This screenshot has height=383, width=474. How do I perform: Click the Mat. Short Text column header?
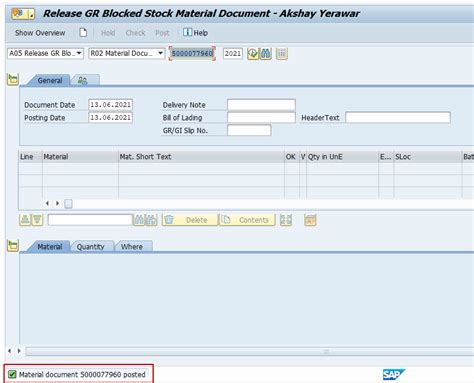(x=201, y=157)
